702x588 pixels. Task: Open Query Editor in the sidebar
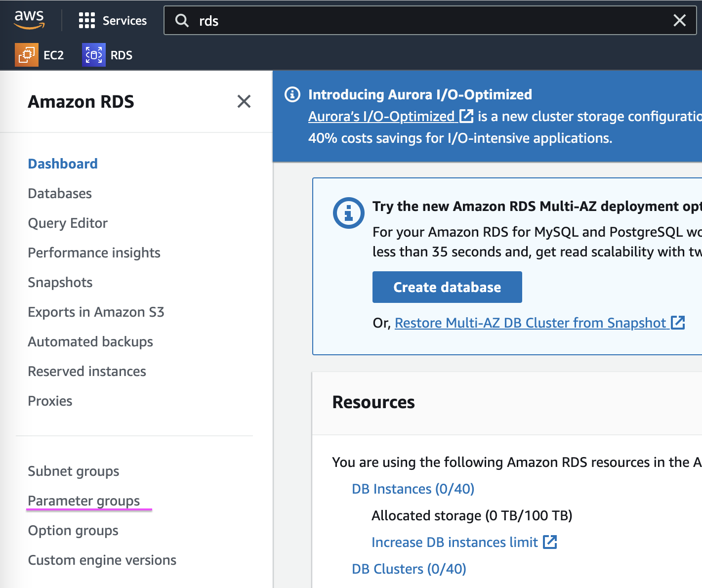click(x=68, y=223)
